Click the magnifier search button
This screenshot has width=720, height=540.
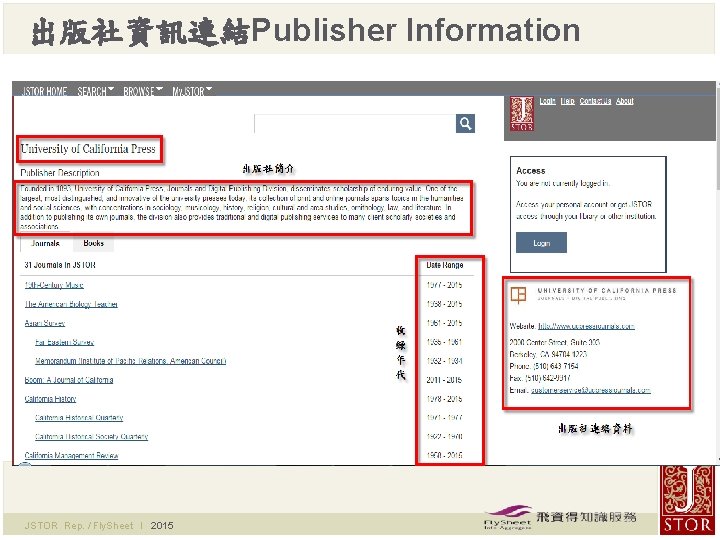click(465, 124)
